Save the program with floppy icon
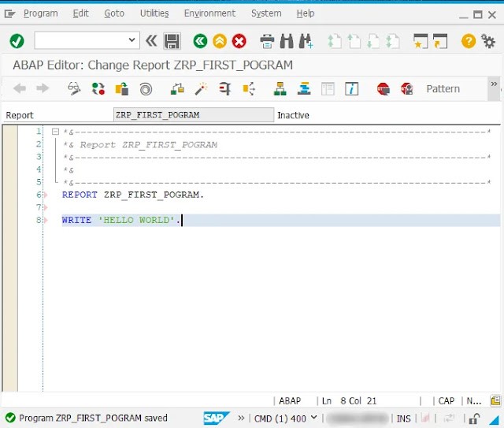This screenshot has width=504, height=428. click(x=172, y=41)
